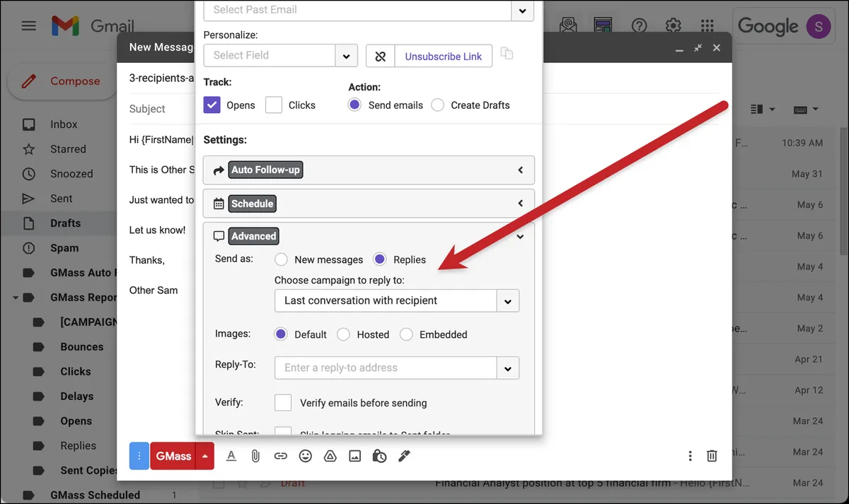The width and height of the screenshot is (849, 504).
Task: Choose Send as New messages
Action: coord(282,259)
